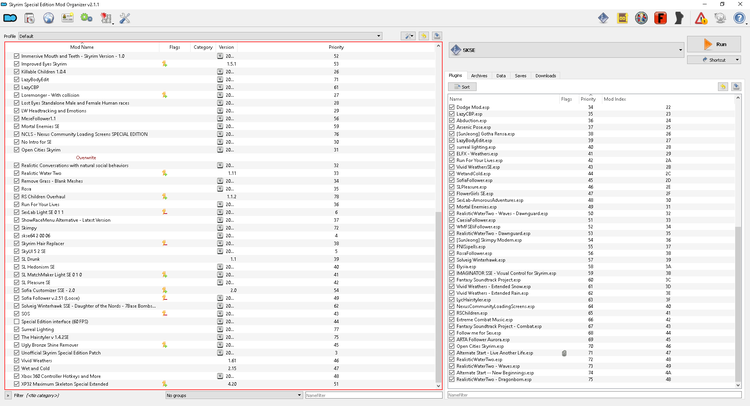The height and width of the screenshot is (406, 750).
Task: Open the mod list wrench options dropdown
Action: pos(408,36)
